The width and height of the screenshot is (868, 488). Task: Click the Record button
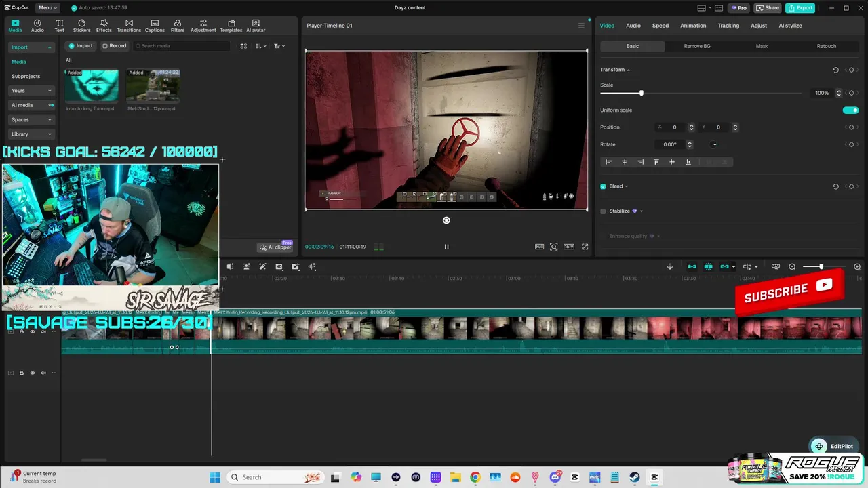pyautogui.click(x=115, y=46)
